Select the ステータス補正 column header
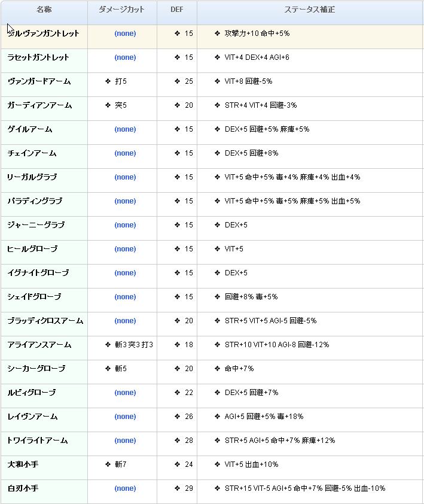 tap(310, 10)
